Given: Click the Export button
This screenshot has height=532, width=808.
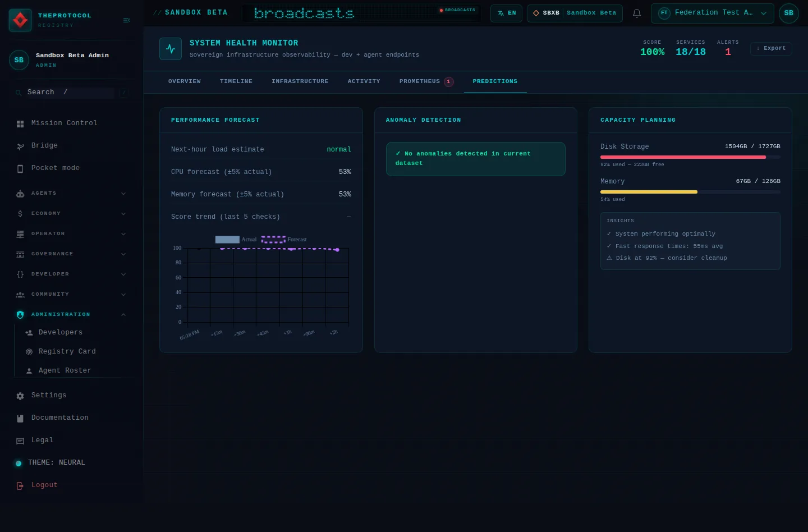Looking at the screenshot, I should click(x=771, y=49).
